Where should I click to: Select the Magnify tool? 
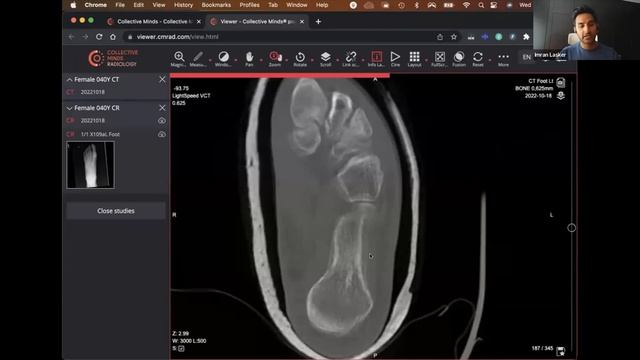[178, 58]
